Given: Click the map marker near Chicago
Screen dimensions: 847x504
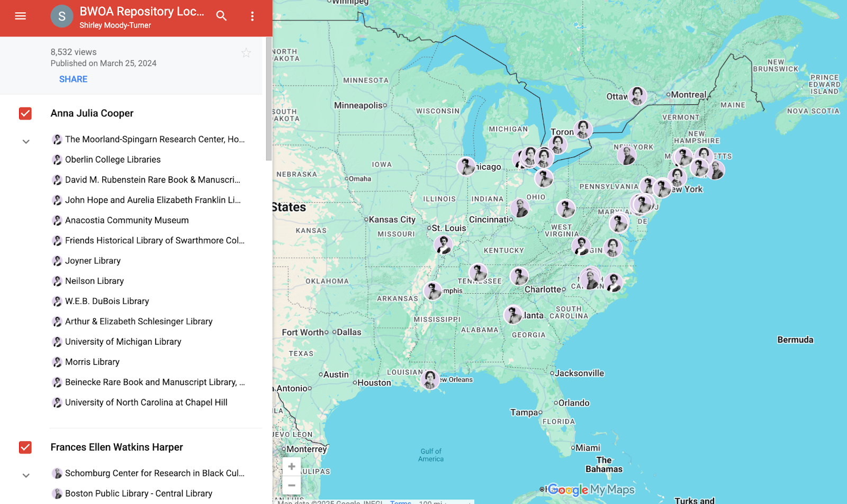Looking at the screenshot, I should [x=466, y=166].
